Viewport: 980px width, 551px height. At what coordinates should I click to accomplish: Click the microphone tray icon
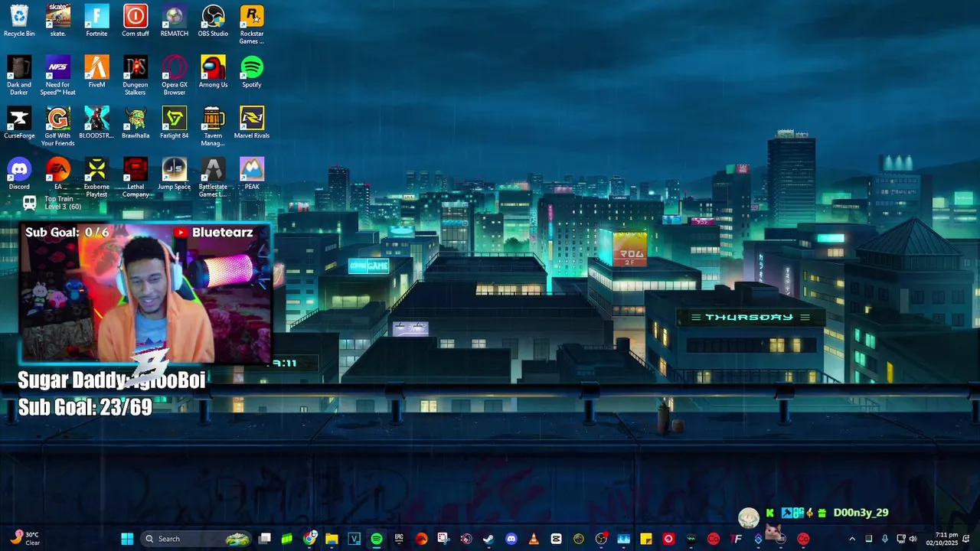tap(884, 539)
